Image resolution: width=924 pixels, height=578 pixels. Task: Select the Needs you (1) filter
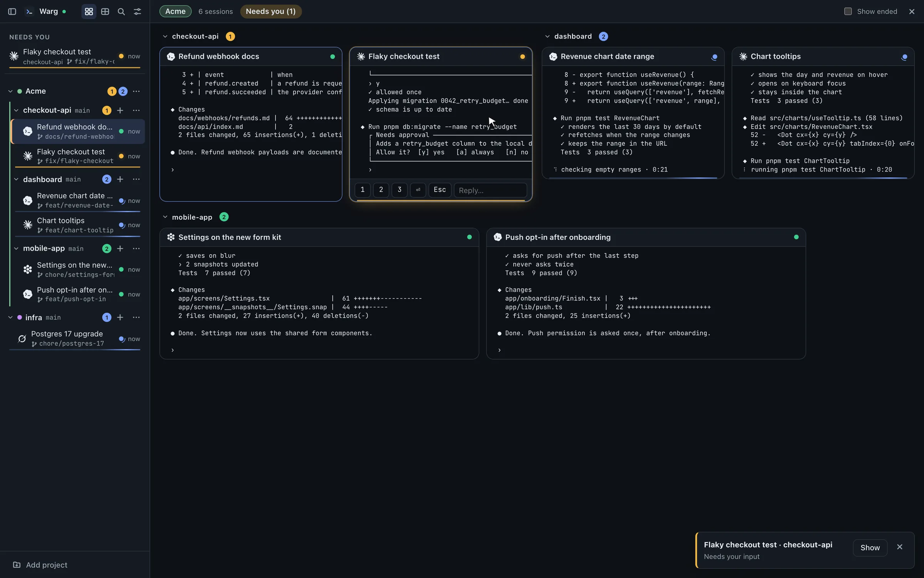pos(271,12)
